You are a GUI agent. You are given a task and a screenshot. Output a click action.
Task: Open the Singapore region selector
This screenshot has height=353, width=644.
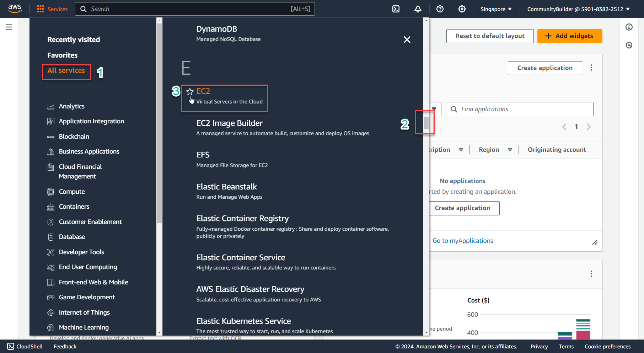(x=495, y=9)
